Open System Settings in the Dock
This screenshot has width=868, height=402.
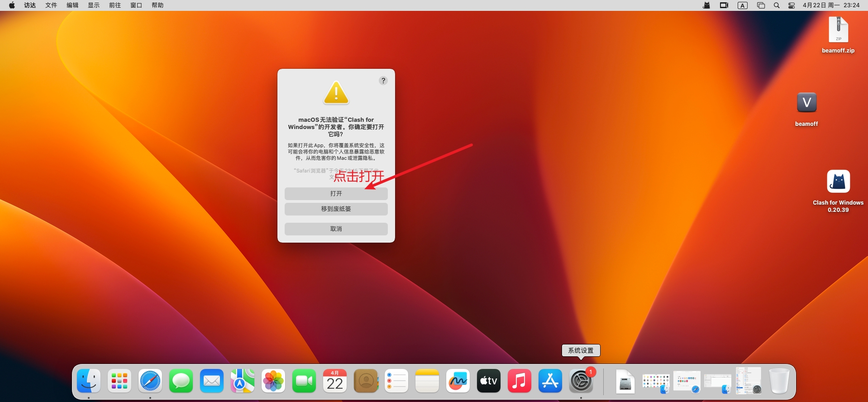tap(581, 381)
